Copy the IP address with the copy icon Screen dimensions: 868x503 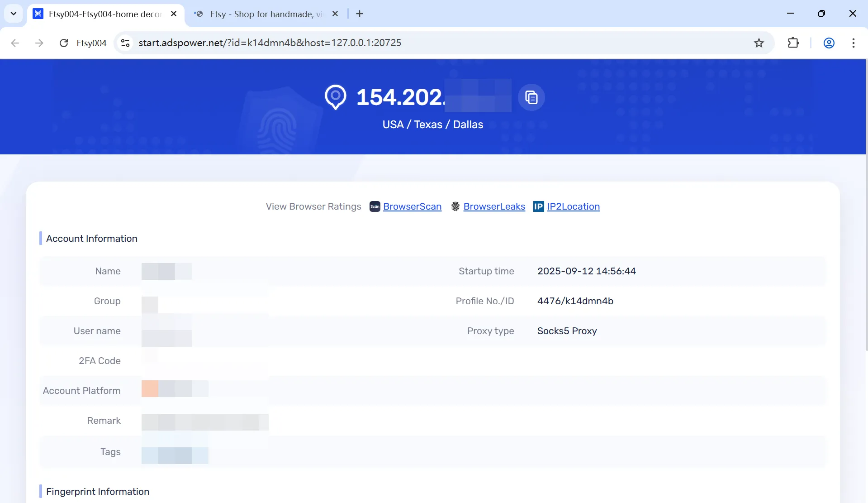531,97
